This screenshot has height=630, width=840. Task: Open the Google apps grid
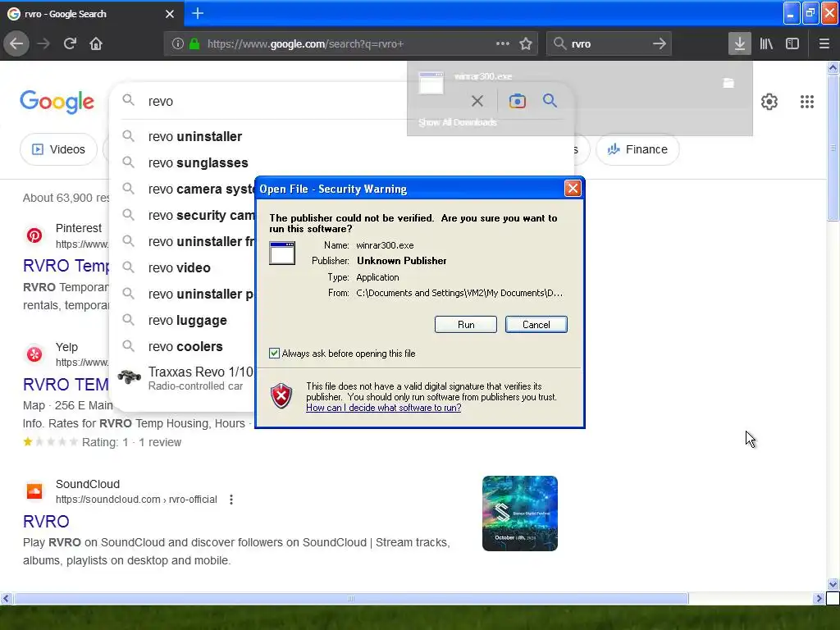coord(807,101)
